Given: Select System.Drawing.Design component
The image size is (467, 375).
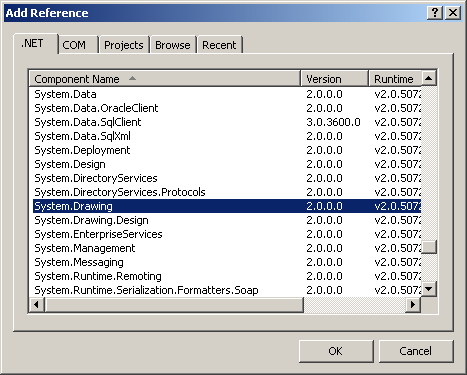Looking at the screenshot, I should point(227,220).
